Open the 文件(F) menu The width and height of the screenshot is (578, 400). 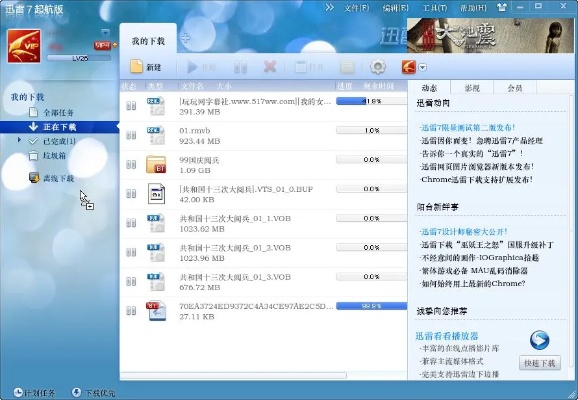356,8
